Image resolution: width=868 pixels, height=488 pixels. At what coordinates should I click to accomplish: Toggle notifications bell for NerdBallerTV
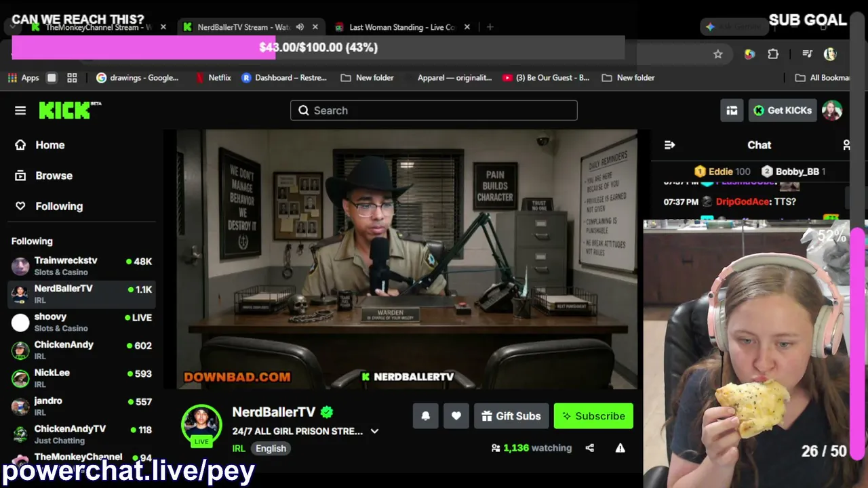tap(426, 416)
